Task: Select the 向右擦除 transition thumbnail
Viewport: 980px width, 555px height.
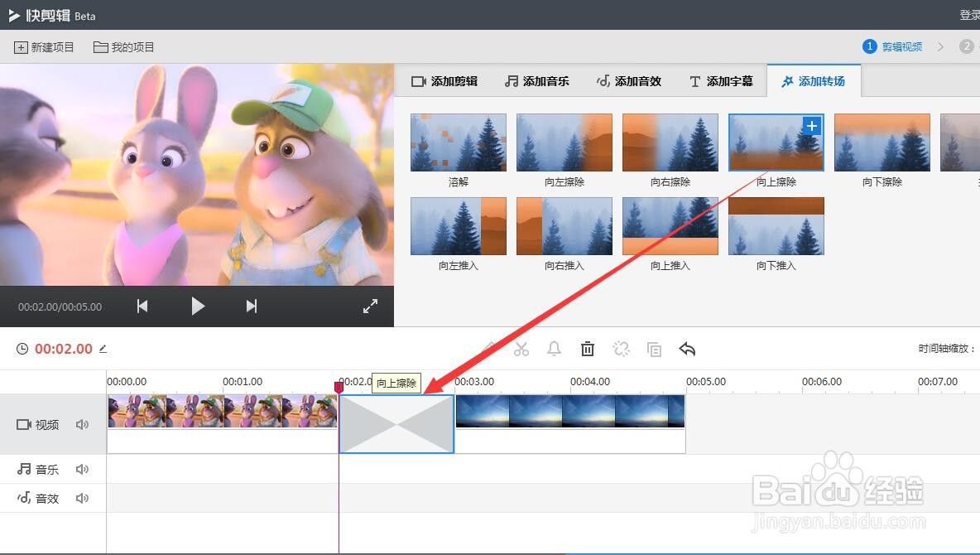Action: tap(670, 142)
